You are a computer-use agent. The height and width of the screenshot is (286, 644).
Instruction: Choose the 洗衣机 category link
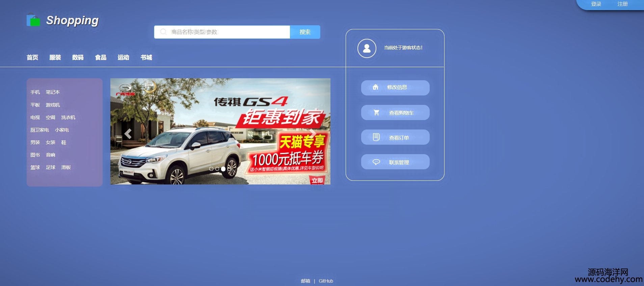coord(68,117)
